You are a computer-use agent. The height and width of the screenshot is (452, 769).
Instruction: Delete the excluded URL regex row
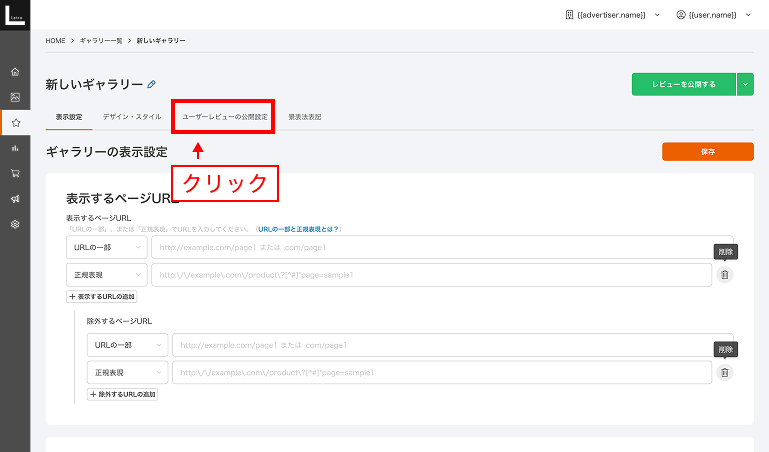click(x=724, y=372)
